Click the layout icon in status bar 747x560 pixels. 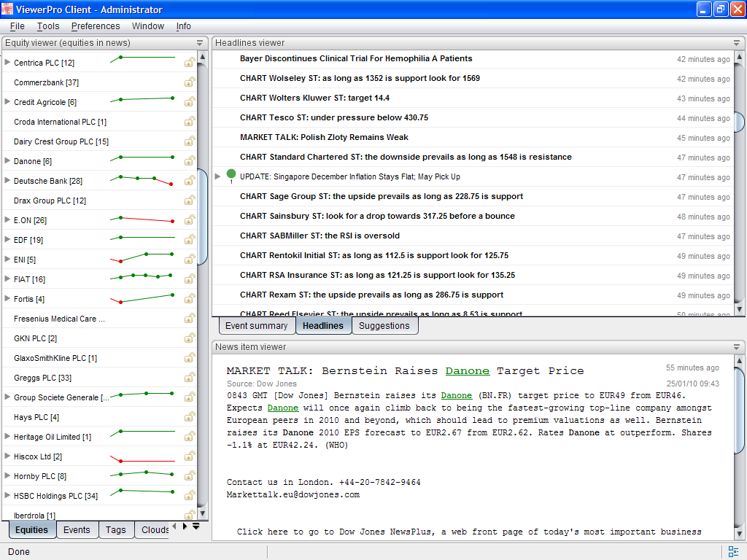click(734, 552)
